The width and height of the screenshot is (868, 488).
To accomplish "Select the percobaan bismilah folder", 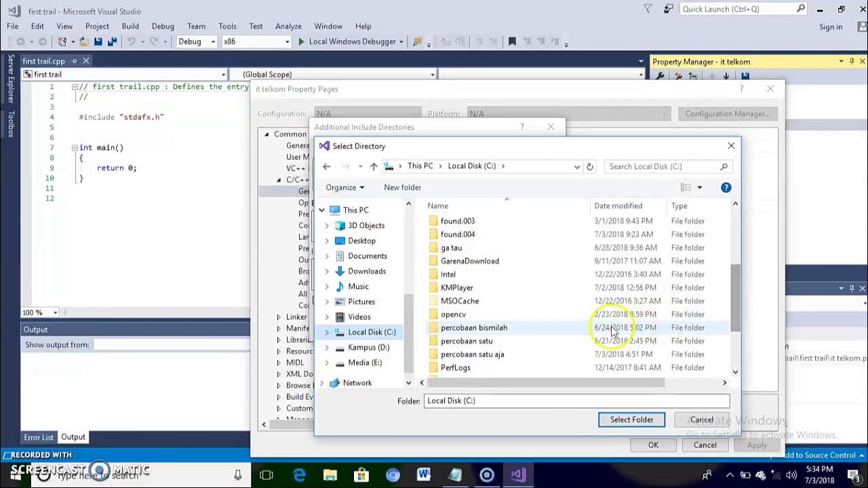I will tap(474, 327).
